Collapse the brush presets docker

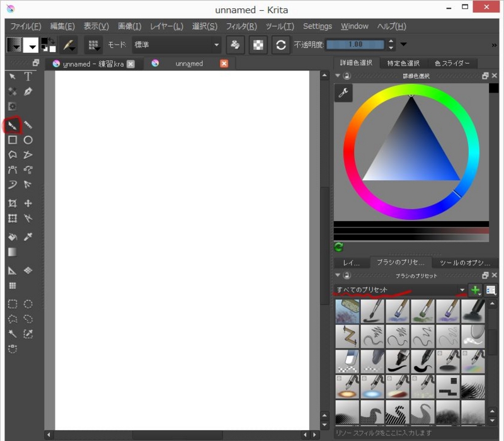[338, 275]
